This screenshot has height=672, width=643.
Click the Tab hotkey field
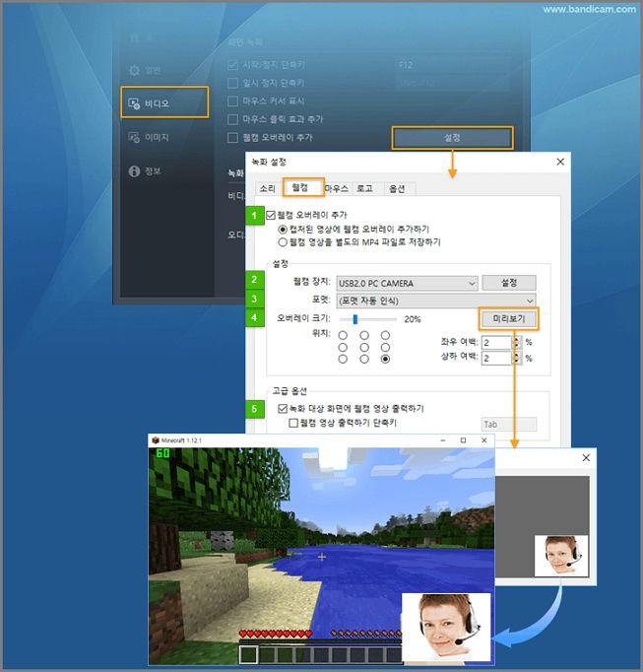point(508,425)
